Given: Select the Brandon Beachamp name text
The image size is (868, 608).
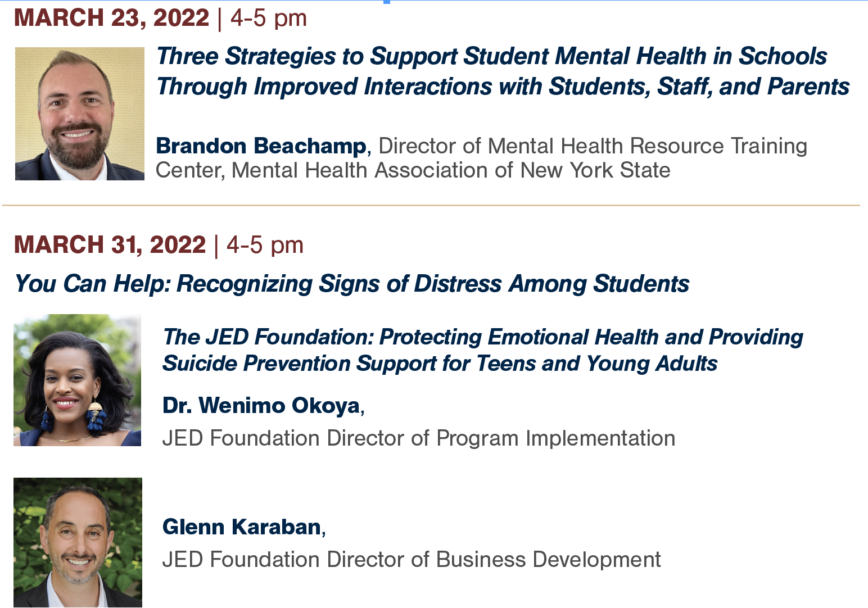Looking at the screenshot, I should click(x=261, y=146).
